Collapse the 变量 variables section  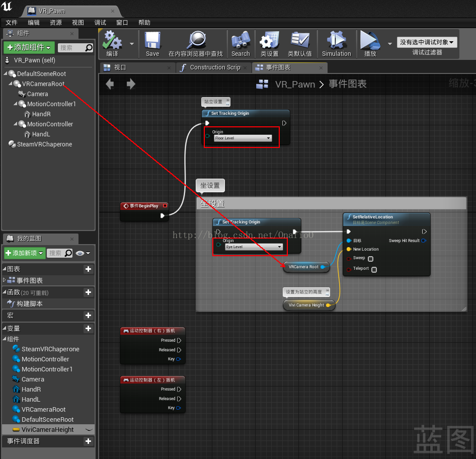click(x=4, y=328)
